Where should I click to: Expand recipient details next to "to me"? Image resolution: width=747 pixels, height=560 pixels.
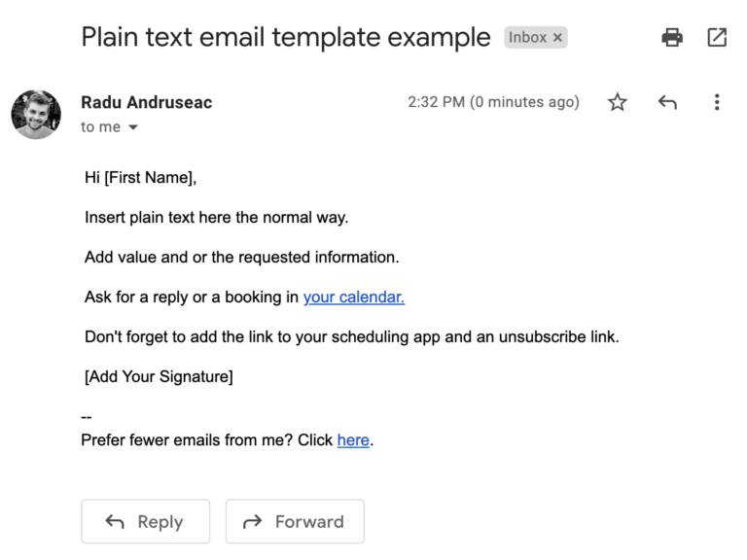(133, 127)
